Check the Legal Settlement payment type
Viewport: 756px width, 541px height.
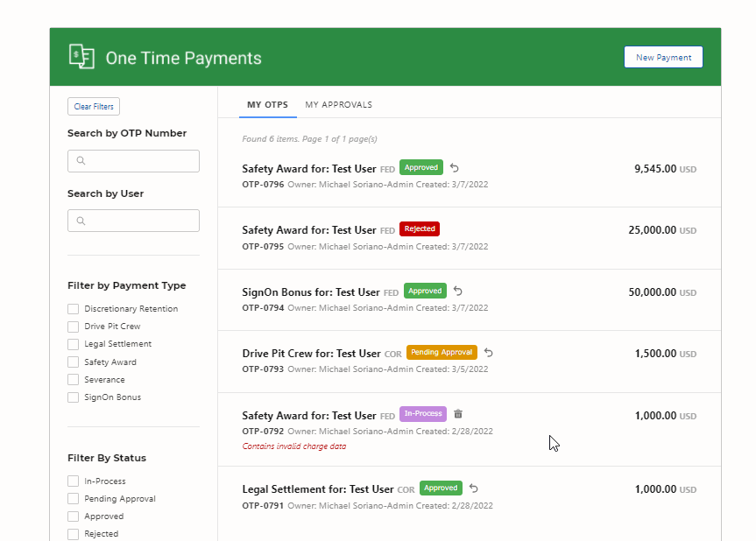pos(73,344)
